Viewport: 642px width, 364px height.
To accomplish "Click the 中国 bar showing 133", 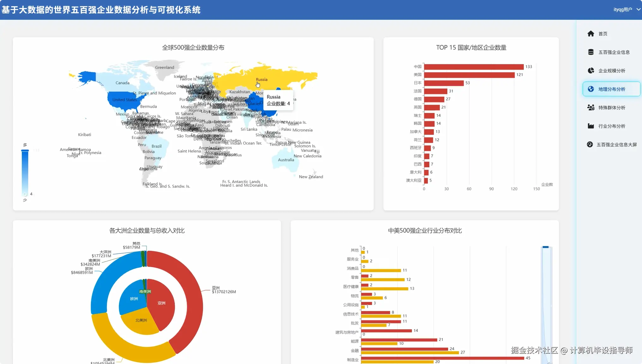I will tap(473, 67).
